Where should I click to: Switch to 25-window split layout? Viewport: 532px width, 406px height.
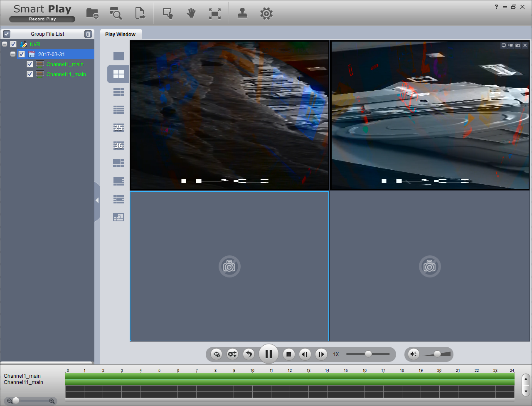[119, 128]
